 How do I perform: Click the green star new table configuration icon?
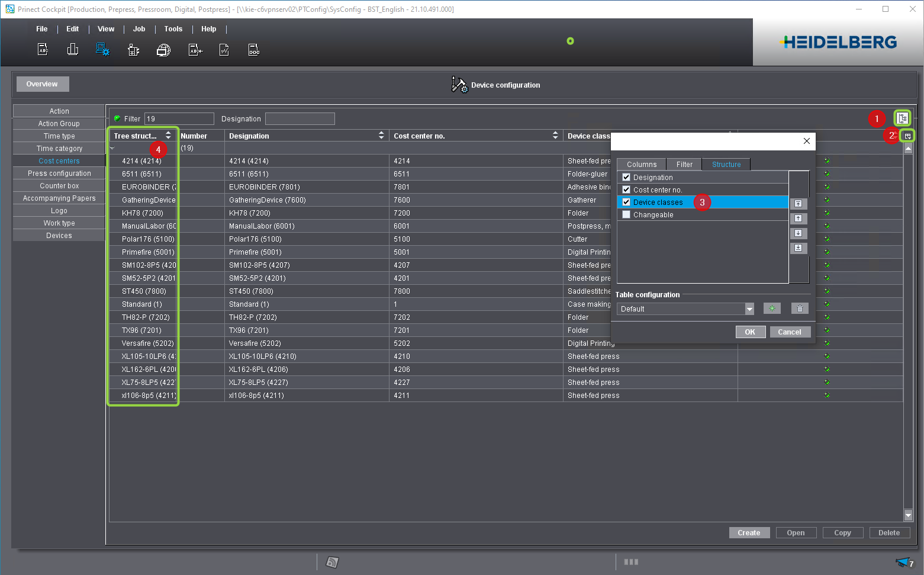(x=772, y=309)
